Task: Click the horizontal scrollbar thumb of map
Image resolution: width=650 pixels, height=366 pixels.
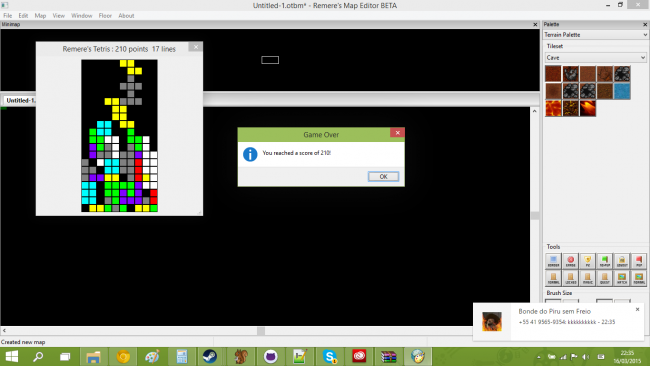Action: pyautogui.click(x=261, y=331)
